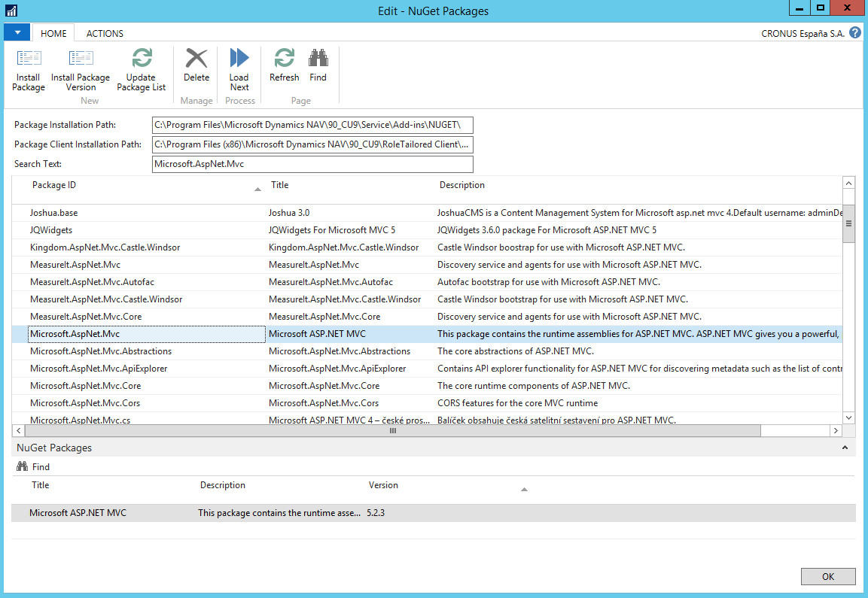Click the Microsoft ASP.NET MVC title in top list

(x=317, y=334)
